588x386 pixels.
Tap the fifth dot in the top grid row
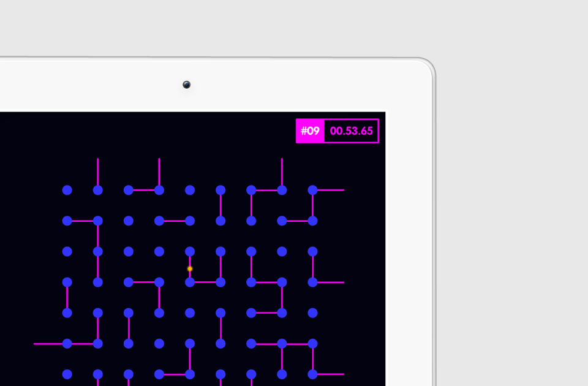[190, 190]
